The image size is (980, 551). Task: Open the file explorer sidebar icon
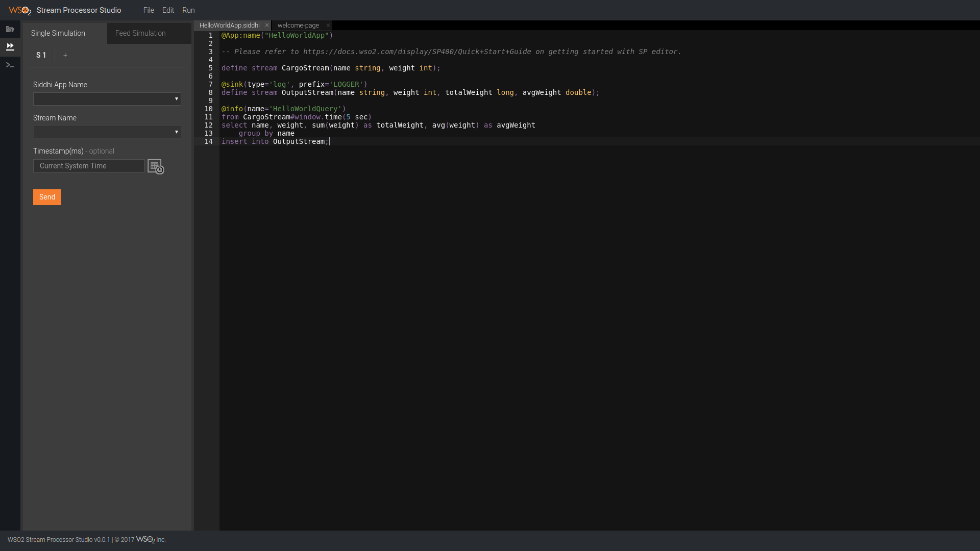(x=10, y=29)
